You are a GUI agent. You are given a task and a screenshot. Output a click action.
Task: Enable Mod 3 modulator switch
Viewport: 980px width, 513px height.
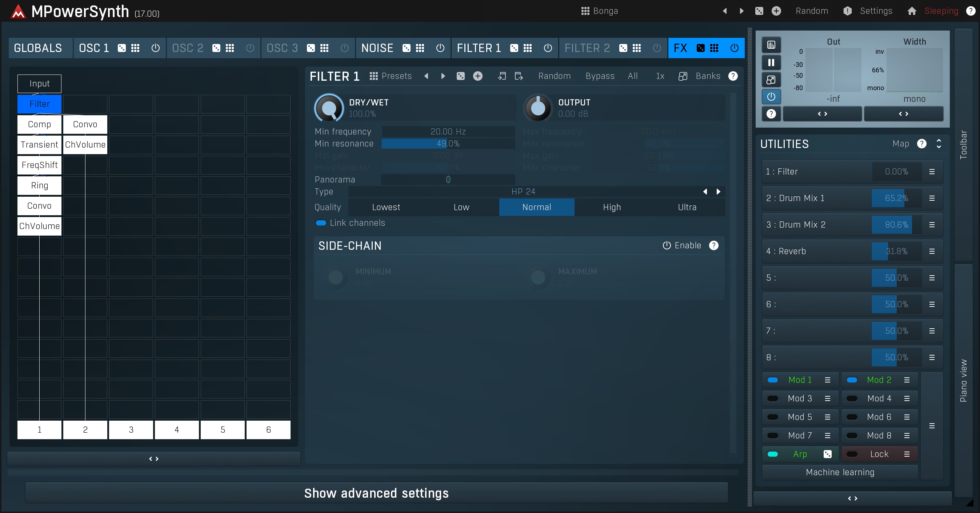pyautogui.click(x=773, y=398)
